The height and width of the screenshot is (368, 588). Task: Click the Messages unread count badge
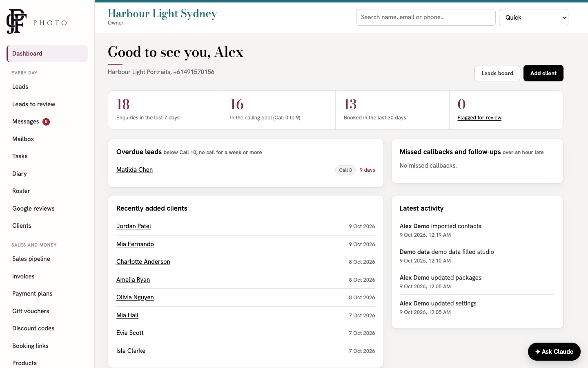[x=46, y=121]
